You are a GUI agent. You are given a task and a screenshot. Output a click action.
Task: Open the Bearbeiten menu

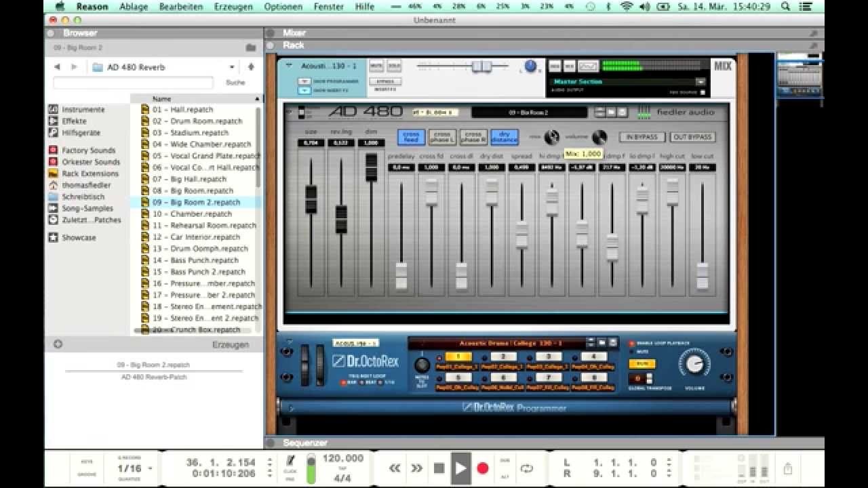(181, 6)
